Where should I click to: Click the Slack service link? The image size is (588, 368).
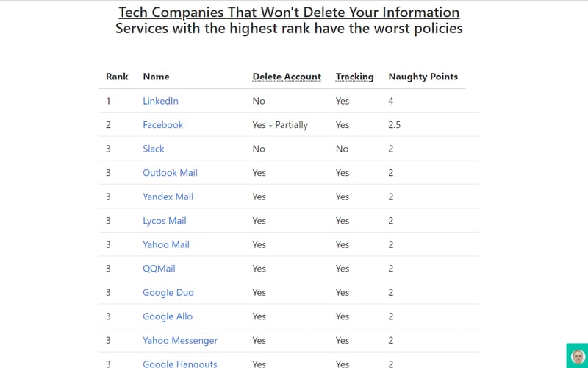point(154,149)
